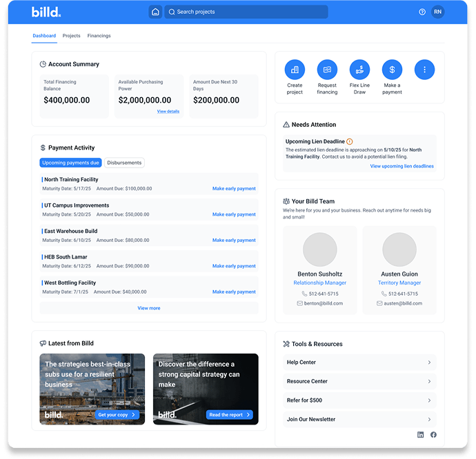Image resolution: width=476 pixels, height=459 pixels.
Task: Expand the Resource Center chevron
Action: (x=429, y=381)
